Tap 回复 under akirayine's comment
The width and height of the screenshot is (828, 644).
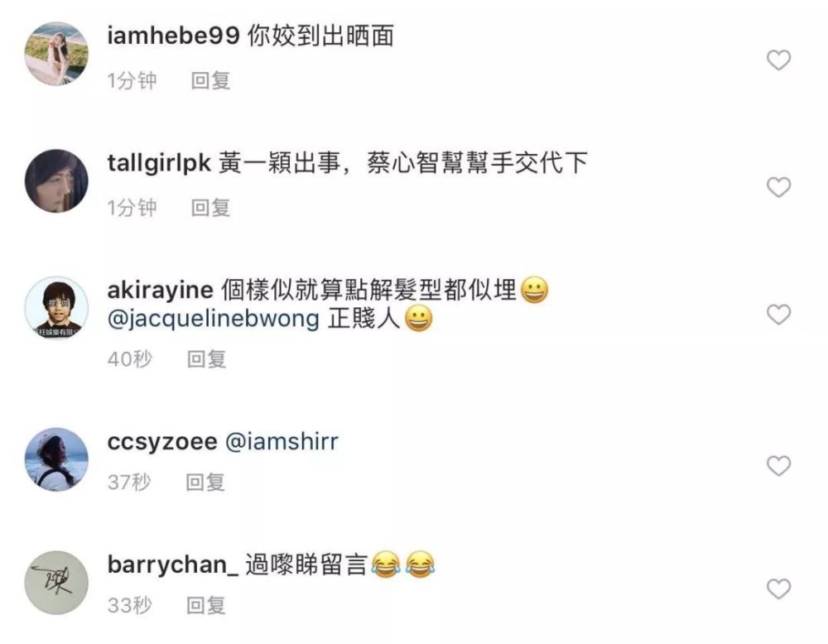[206, 359]
